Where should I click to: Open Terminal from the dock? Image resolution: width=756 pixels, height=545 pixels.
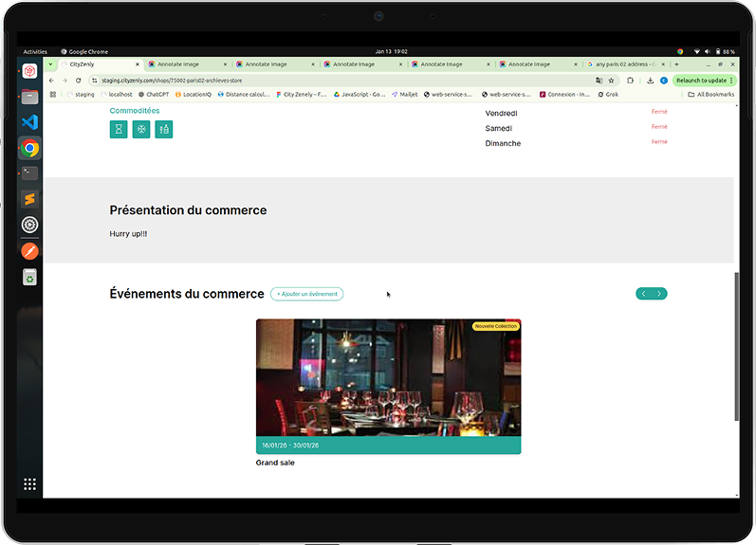point(30,173)
